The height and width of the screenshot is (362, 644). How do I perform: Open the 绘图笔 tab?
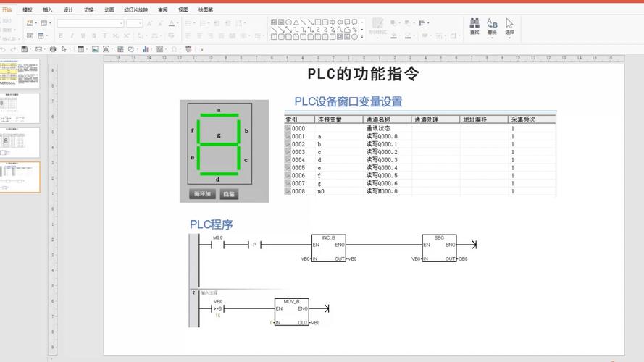[x=206, y=9]
